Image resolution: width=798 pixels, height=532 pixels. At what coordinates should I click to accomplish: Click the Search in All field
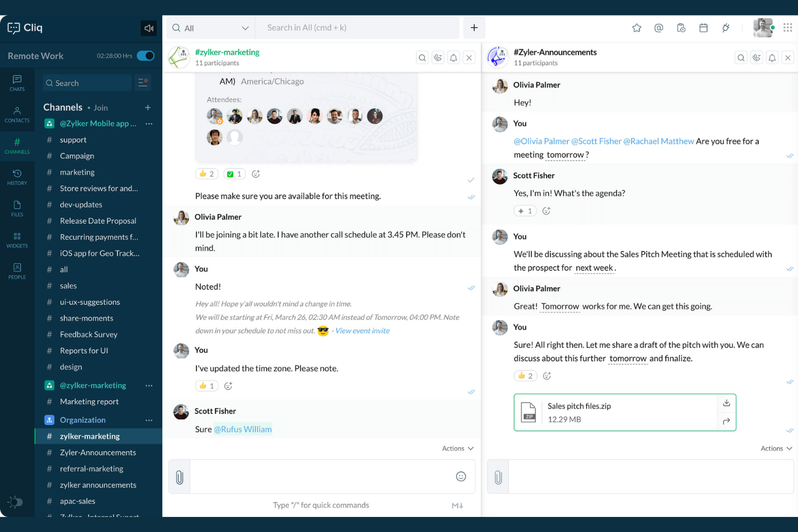357,28
